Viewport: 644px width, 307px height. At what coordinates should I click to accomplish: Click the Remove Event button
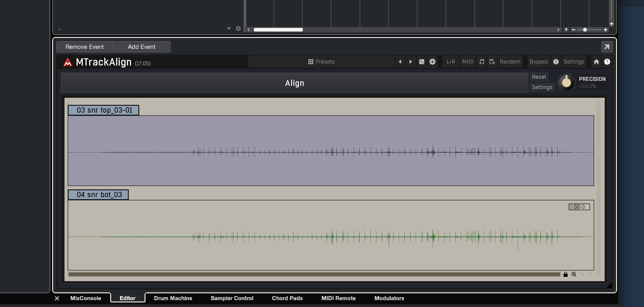84,47
